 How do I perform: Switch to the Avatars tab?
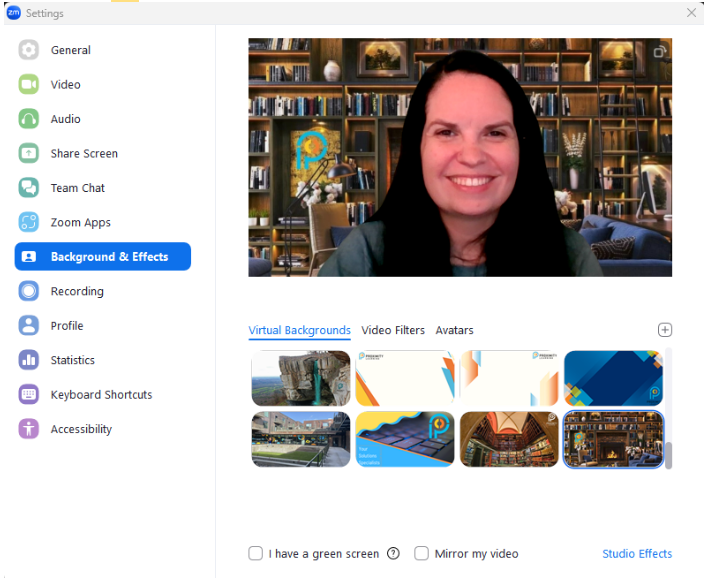(x=454, y=330)
